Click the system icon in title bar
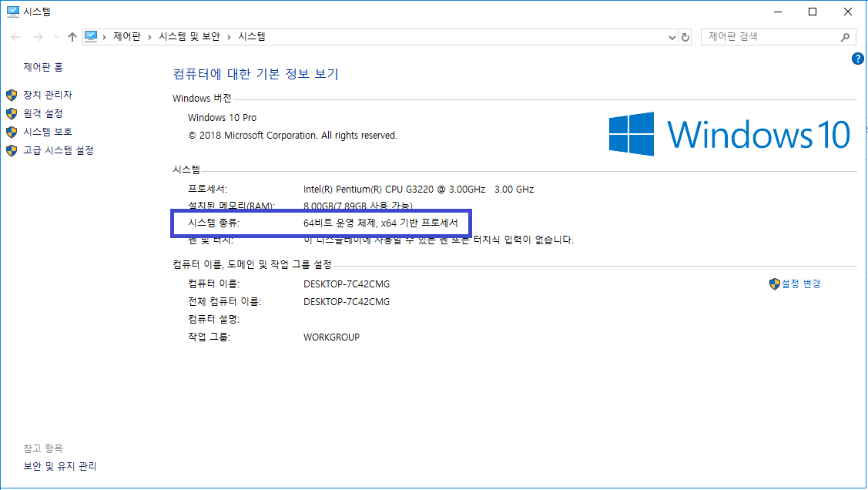 pyautogui.click(x=13, y=11)
